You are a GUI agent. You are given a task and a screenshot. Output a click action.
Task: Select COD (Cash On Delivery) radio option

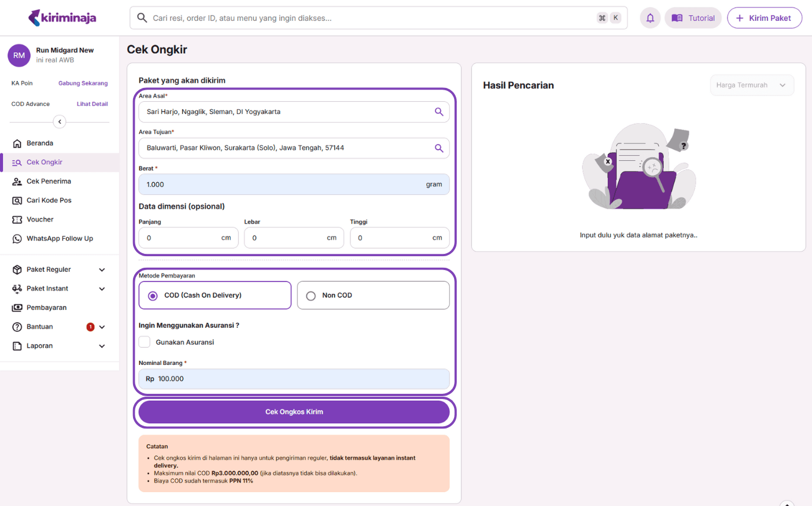(x=153, y=296)
